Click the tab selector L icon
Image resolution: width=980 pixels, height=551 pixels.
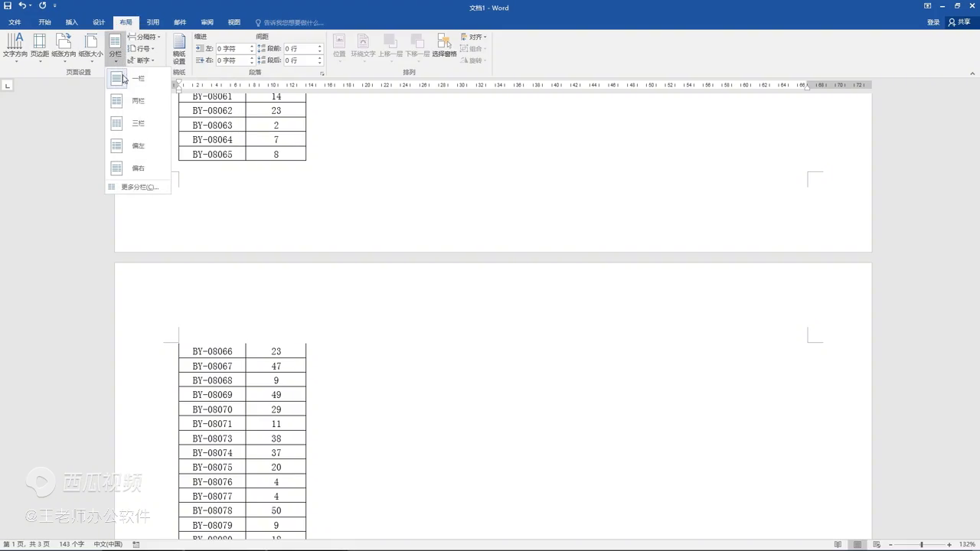click(8, 86)
